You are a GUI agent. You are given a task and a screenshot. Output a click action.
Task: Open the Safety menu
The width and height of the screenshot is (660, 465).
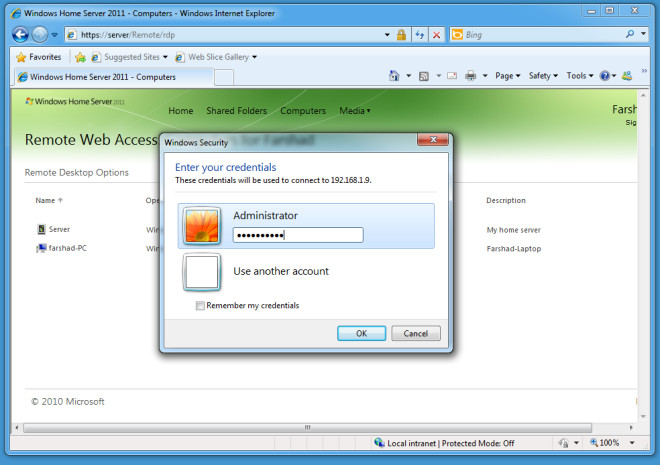click(543, 76)
